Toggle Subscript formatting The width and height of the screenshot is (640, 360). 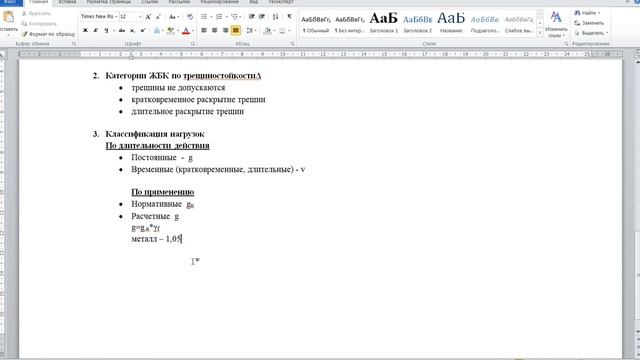132,30
